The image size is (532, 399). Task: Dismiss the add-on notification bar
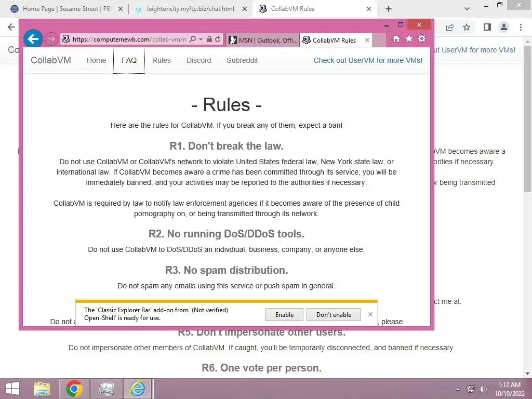370,314
